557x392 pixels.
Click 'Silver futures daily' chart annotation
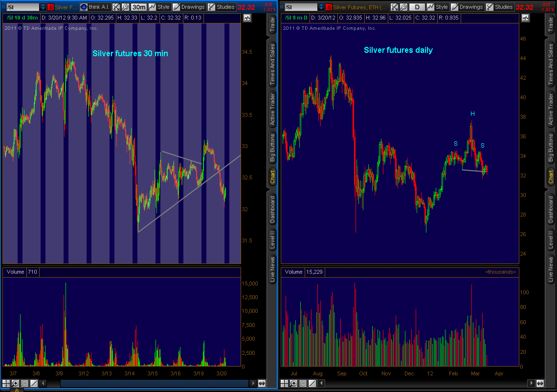coord(398,50)
